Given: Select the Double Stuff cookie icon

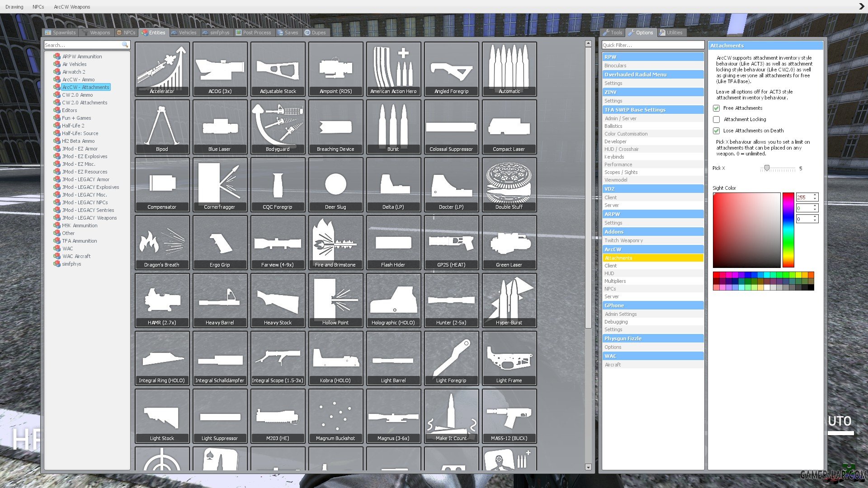Looking at the screenshot, I should [509, 184].
